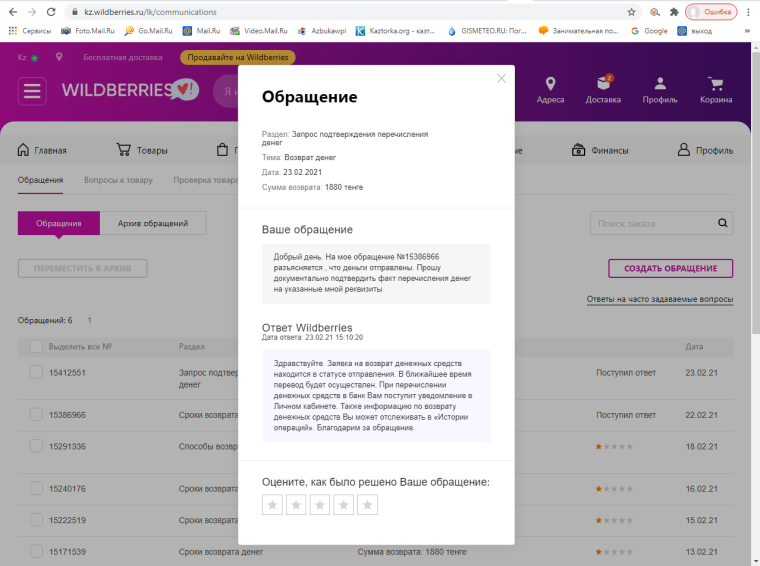Click Поступил ответ status for 15412551
This screenshot has width=760, height=566.
pyautogui.click(x=626, y=373)
